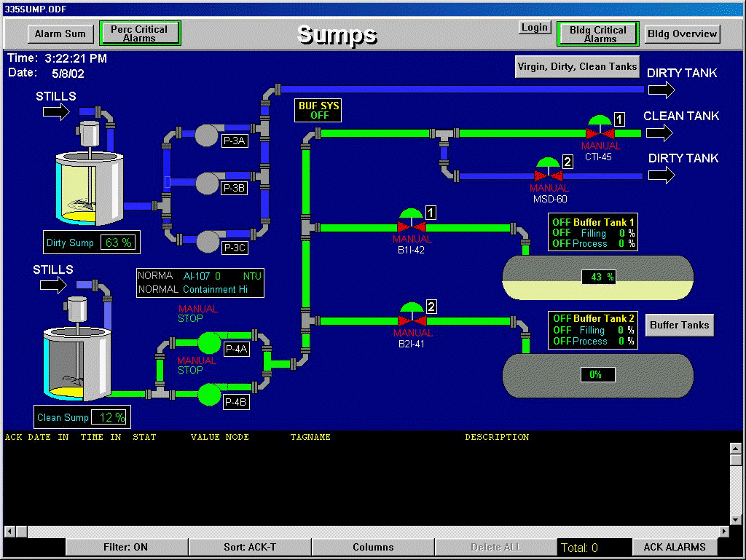Select the P-3B pump symbol
Viewport: 746px width, 560px height.
pyautogui.click(x=207, y=183)
